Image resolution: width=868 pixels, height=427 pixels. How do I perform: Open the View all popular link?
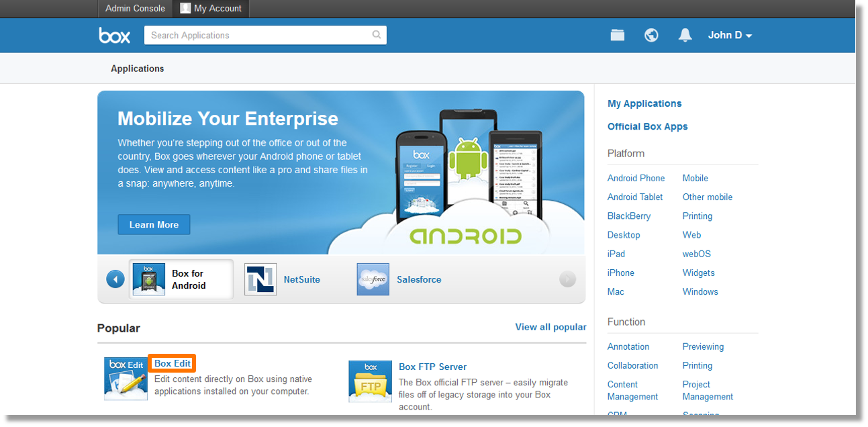click(550, 327)
